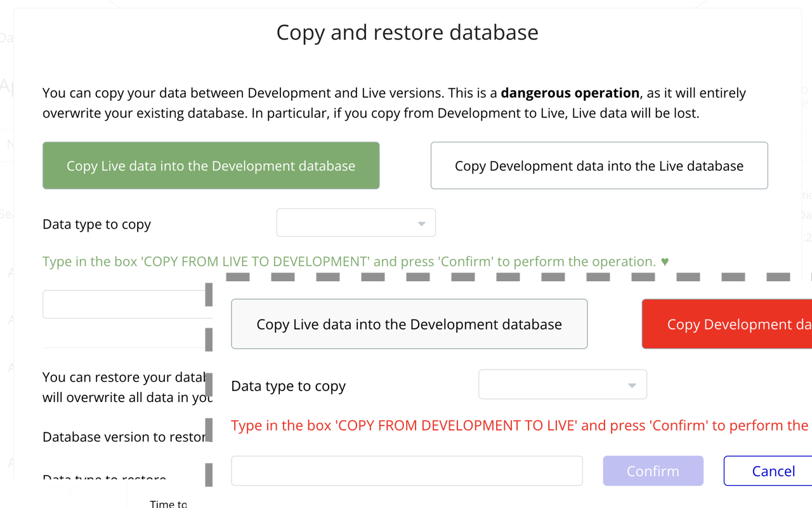Screen dimensions: 812x508
Task: Click the bold 'dangerous operation' text
Action: 570,93
